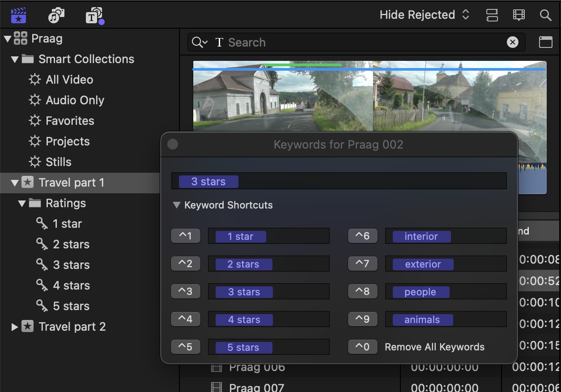Screen dimensions: 561x392
Task: Edit the 1 star shortcut field
Action: (x=269, y=236)
